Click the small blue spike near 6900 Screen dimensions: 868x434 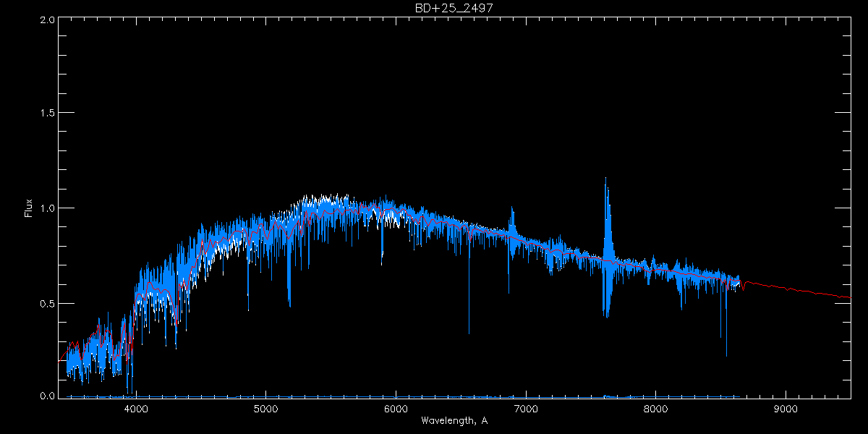(x=512, y=210)
